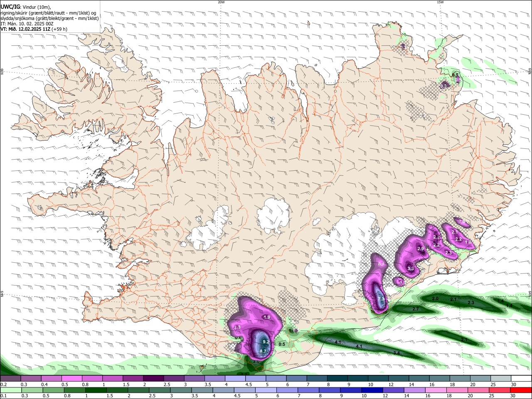Click the 3.6 value on the south coast
The image size is (532, 399).
256,362
